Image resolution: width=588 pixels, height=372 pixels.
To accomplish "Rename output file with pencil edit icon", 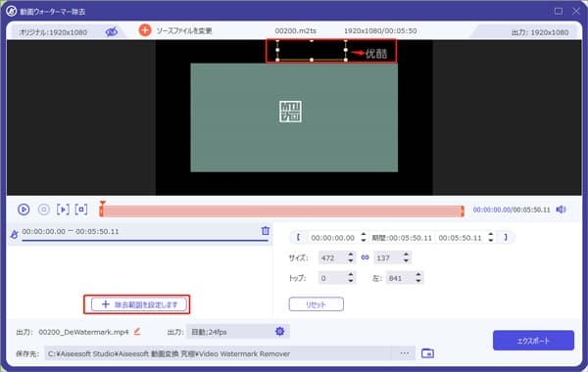I will click(137, 332).
